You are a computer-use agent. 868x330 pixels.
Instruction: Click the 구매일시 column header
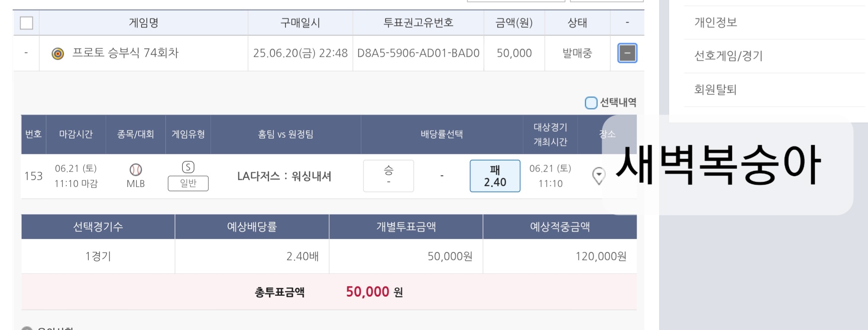(x=300, y=23)
